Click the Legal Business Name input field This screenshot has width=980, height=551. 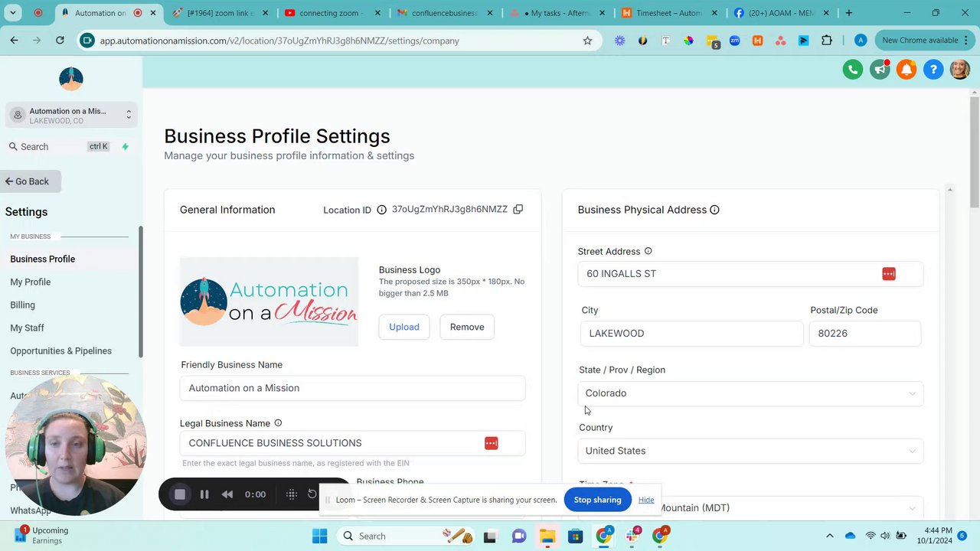tap(352, 443)
